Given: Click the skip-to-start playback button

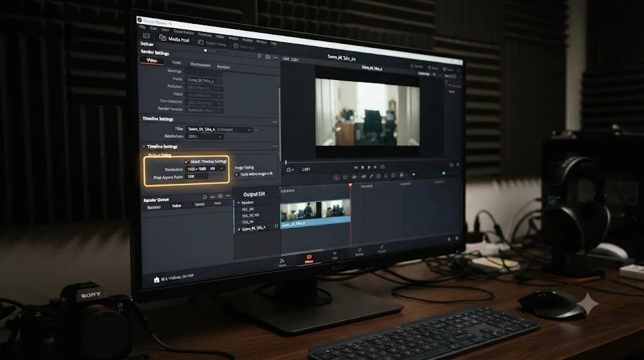Looking at the screenshot, I should coord(356,167).
